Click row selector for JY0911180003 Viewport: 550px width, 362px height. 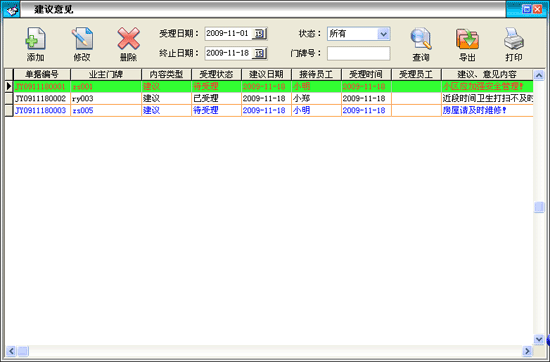pyautogui.click(x=9, y=110)
